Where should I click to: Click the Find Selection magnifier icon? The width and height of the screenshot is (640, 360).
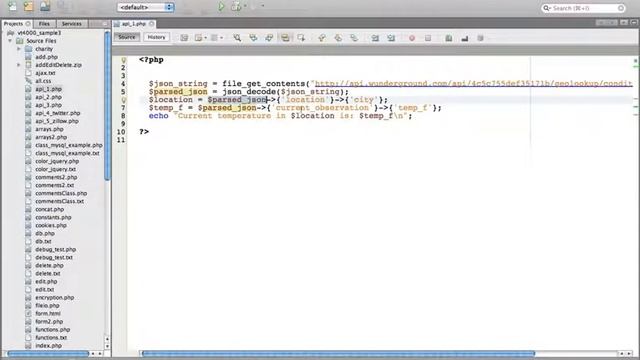tap(237, 38)
